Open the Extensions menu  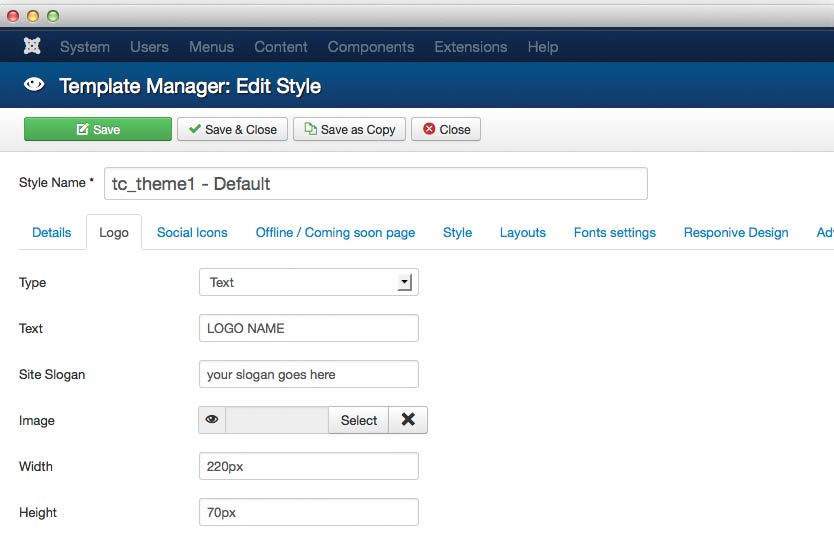pos(470,47)
